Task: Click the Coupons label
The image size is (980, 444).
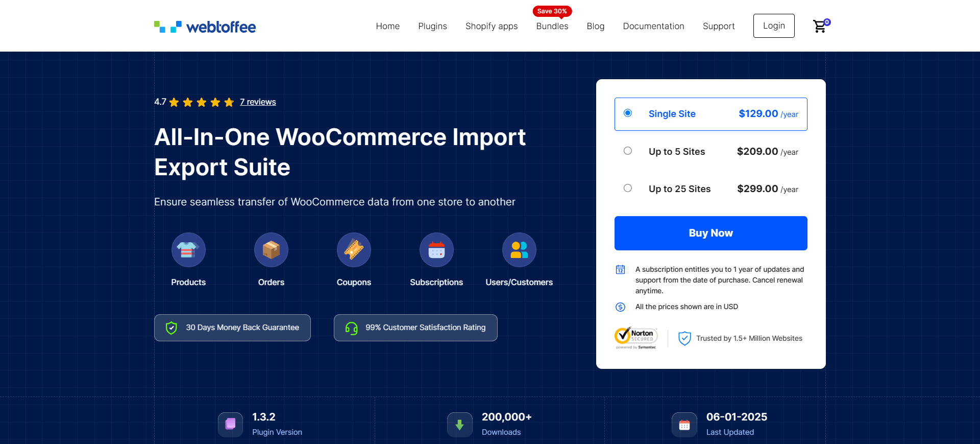Action: click(x=354, y=282)
